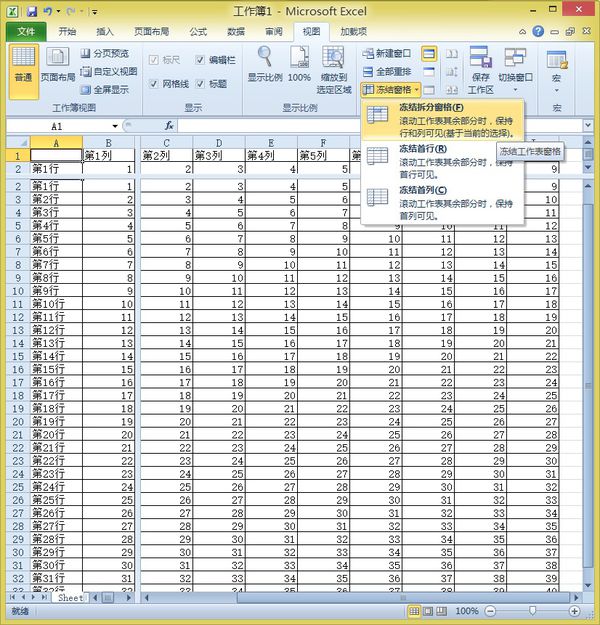Click the last sheet navigation arrow
The width and height of the screenshot is (600, 625).
point(44,597)
